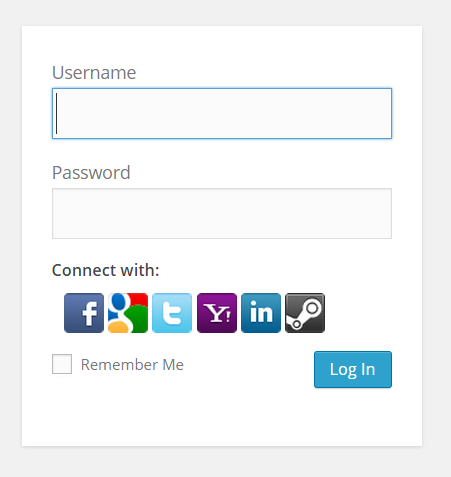Click the "Connect with:" heading
Viewport: 451px width, 477px height.
tap(106, 270)
